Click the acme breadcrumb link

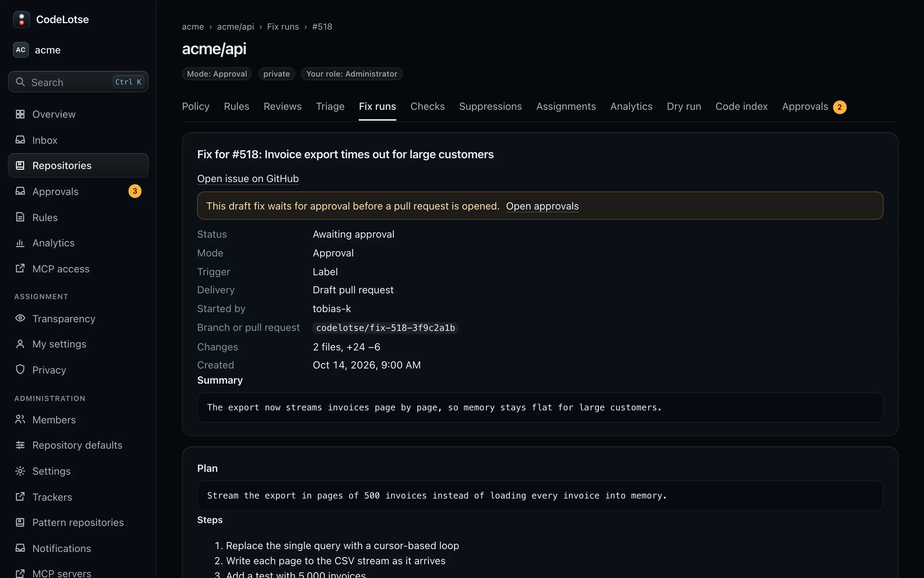tap(193, 27)
